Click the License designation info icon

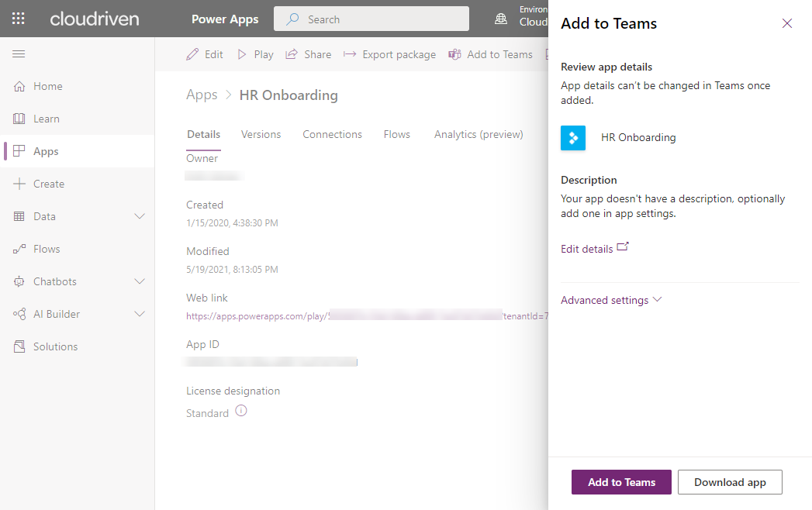[x=241, y=412]
